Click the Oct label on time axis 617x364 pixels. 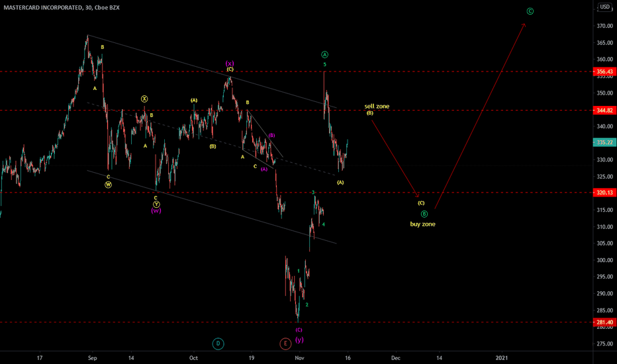click(193, 358)
